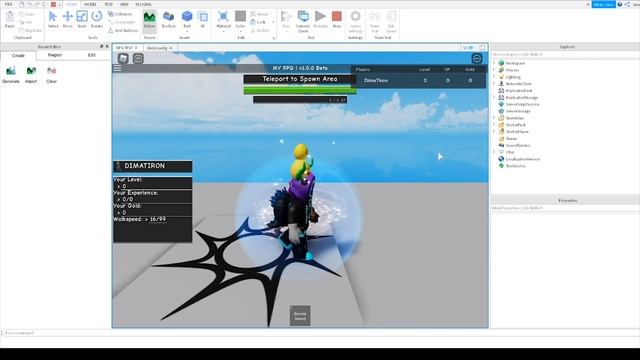The height and width of the screenshot is (360, 640).
Task: Click Generate in Terrain Editor
Action: coord(11,75)
